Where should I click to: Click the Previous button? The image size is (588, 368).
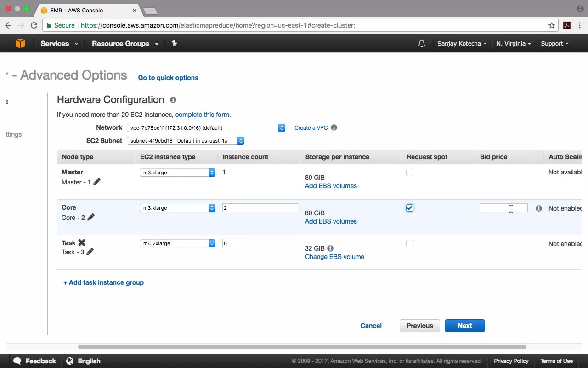[x=420, y=326]
